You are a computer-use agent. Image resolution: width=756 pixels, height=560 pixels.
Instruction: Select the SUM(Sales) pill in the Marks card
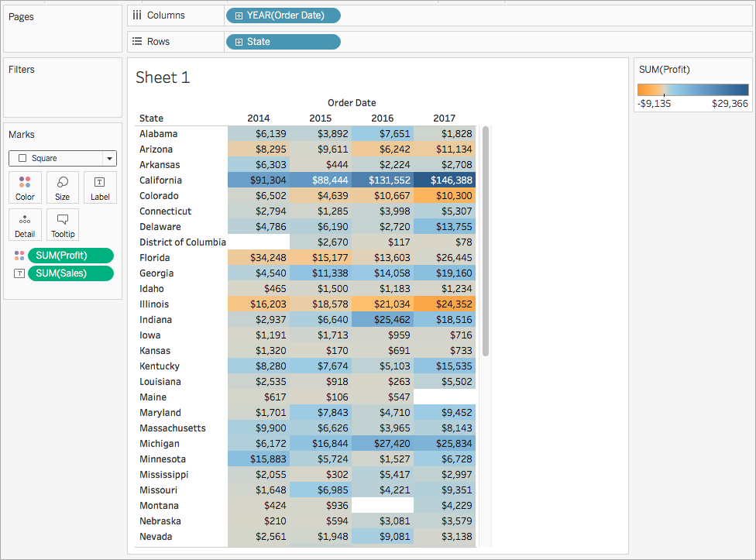click(70, 273)
